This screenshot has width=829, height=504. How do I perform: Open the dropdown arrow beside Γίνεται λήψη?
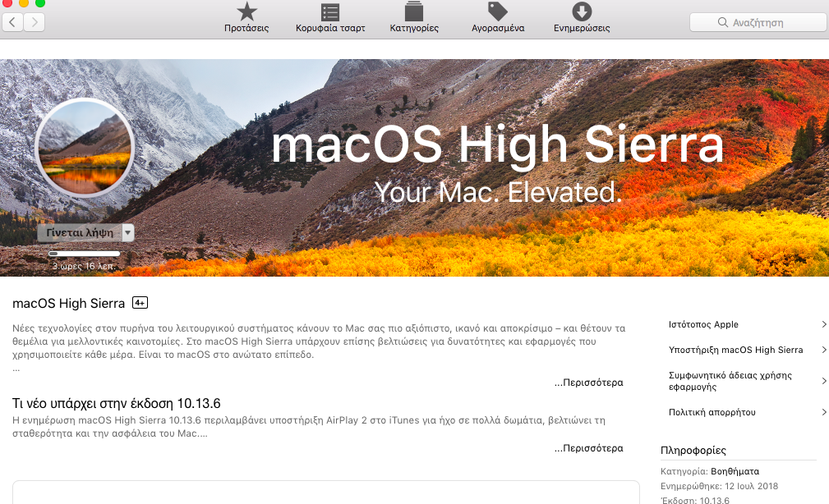(128, 232)
